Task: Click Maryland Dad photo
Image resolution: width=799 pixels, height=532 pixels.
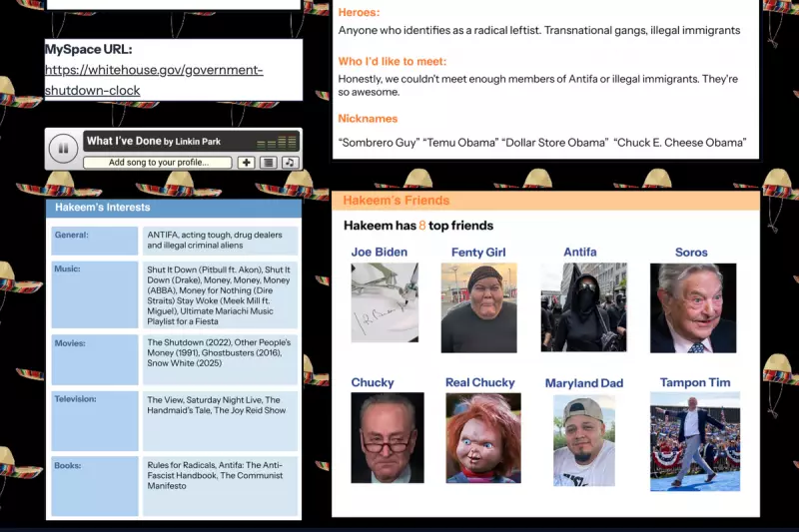Action: (x=584, y=441)
